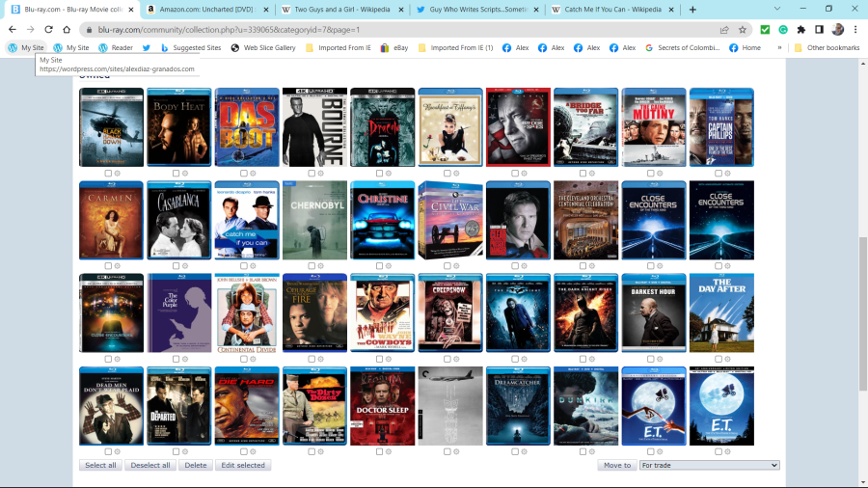Select the checkbox under Captain Phillips

coord(719,174)
